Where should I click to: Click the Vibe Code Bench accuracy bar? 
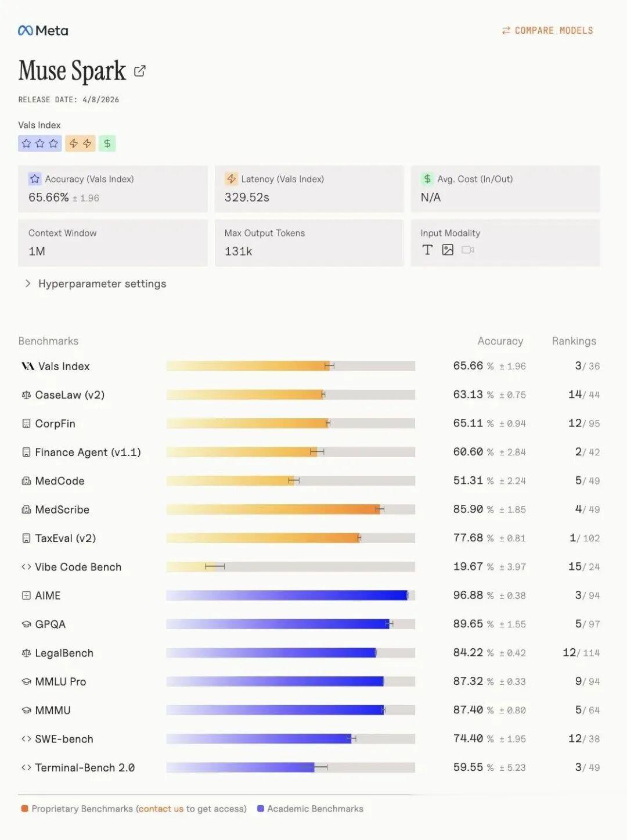290,566
